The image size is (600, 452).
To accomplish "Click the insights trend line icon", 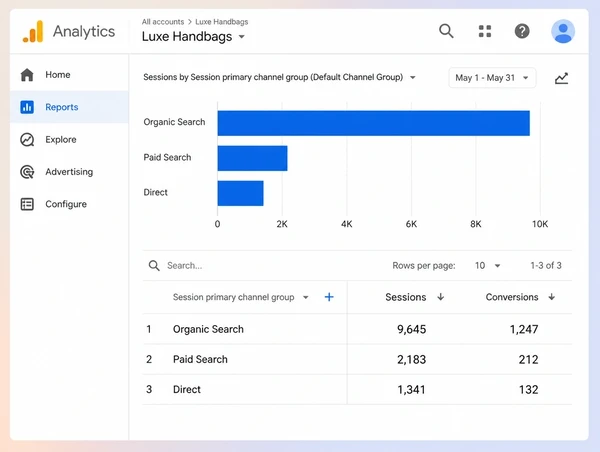I will [561, 78].
